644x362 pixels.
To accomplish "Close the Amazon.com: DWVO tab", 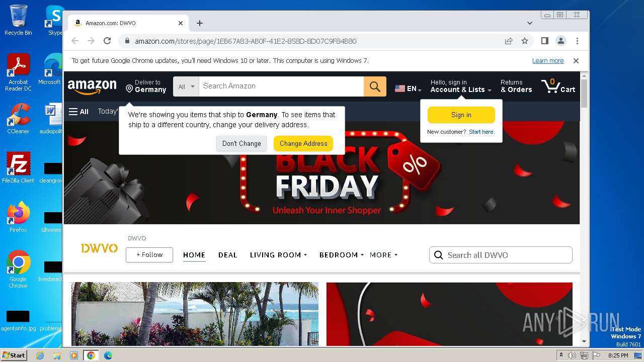I will (181, 23).
